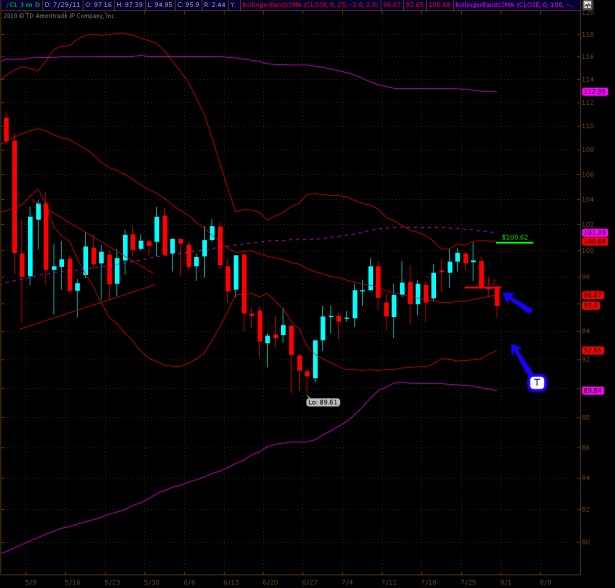Click the TD Ameritrade IP Company copyright text
615x588 pixels.
coord(59,16)
